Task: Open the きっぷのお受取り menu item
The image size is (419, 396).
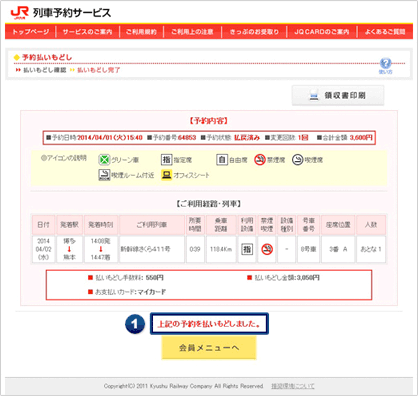Action: [x=254, y=32]
